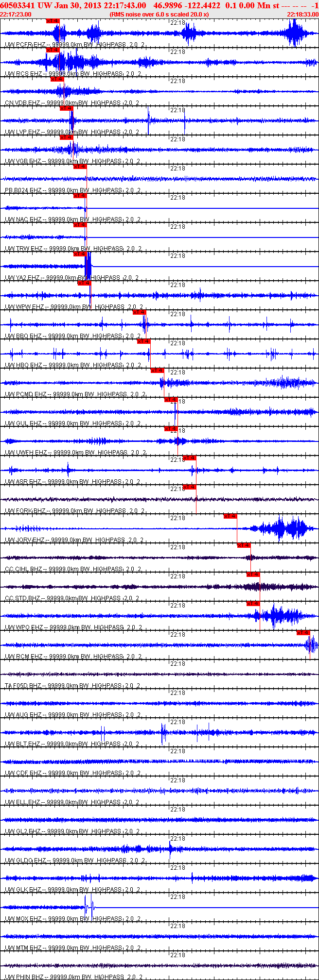Click the pick flag on RCM trace
319x980 pixels.
[x=303, y=633]
